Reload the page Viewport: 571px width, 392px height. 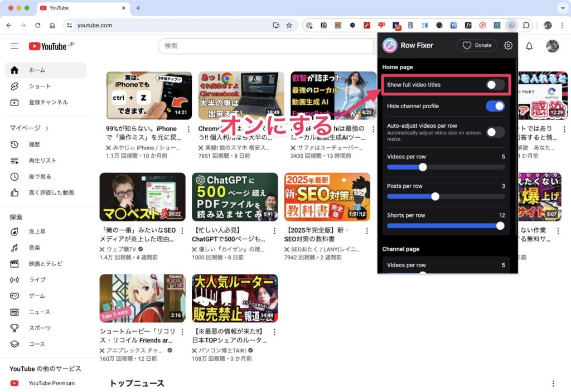[x=37, y=25]
